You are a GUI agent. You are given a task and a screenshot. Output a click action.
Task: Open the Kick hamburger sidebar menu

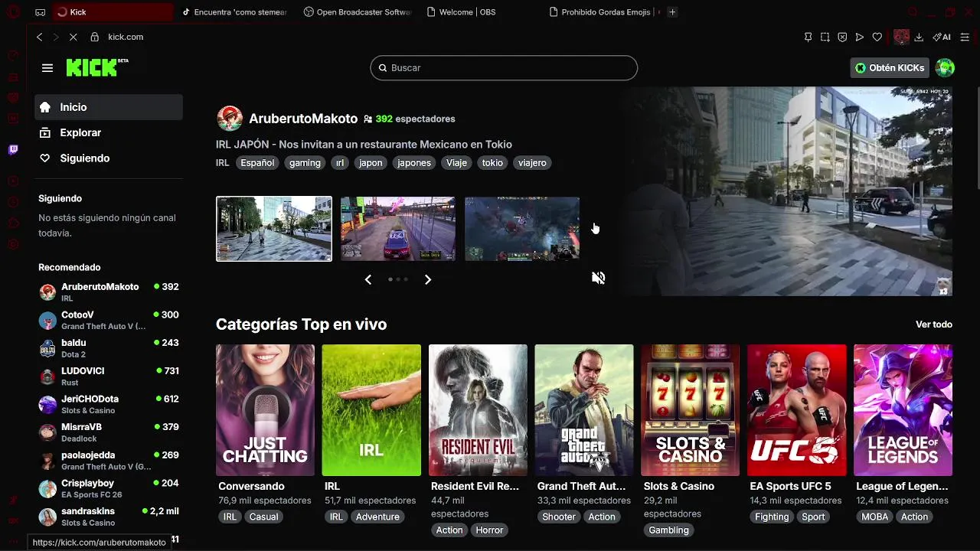click(x=47, y=68)
